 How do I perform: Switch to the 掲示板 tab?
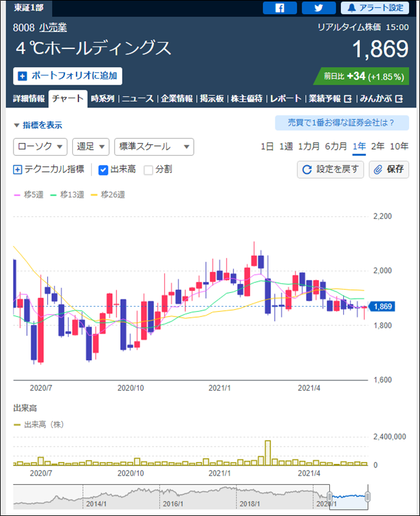pos(212,98)
